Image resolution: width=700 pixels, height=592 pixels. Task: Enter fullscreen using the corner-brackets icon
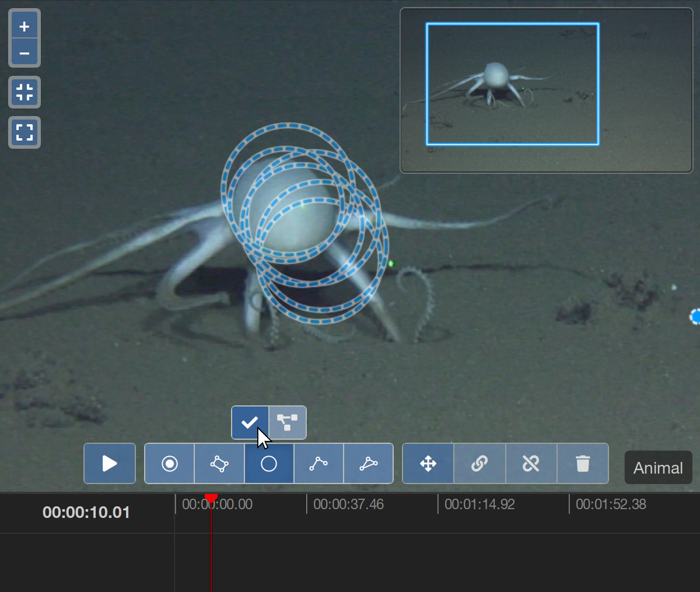click(24, 132)
